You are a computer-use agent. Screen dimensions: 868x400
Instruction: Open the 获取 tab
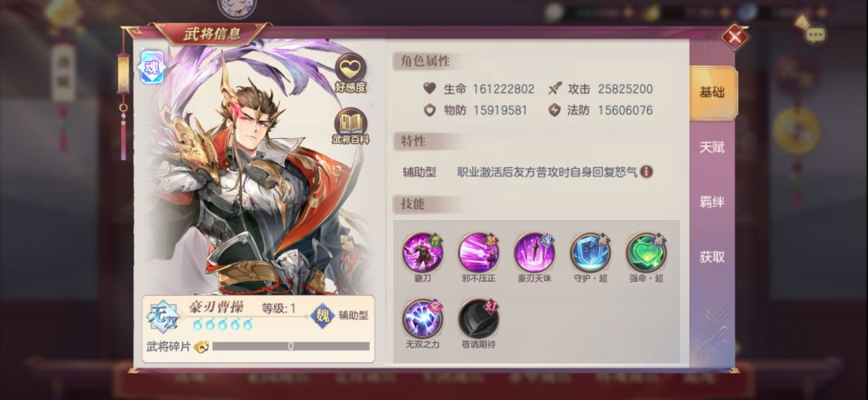pyautogui.click(x=712, y=257)
